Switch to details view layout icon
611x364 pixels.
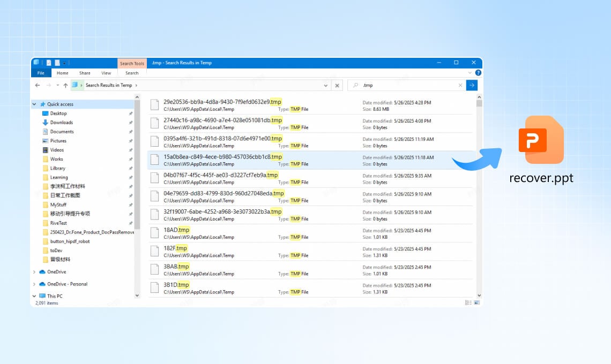468,303
